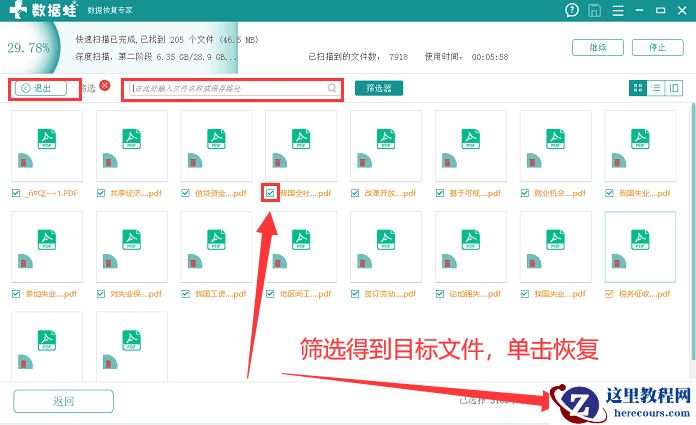Click the 返回 back button
Image resolution: width=696 pixels, height=425 pixels.
(x=63, y=401)
